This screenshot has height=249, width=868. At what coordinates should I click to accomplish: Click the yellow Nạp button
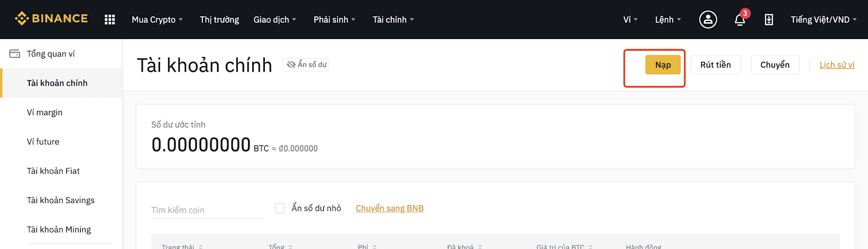pyautogui.click(x=663, y=65)
